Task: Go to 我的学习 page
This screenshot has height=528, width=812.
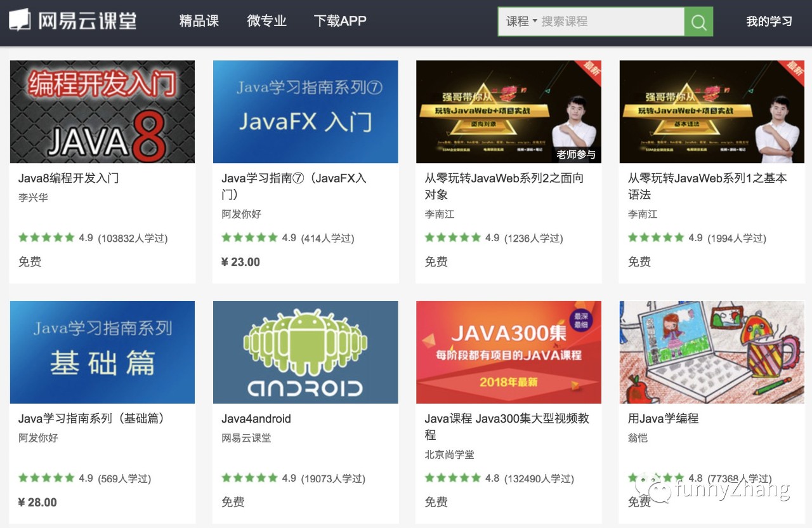Action: [769, 22]
